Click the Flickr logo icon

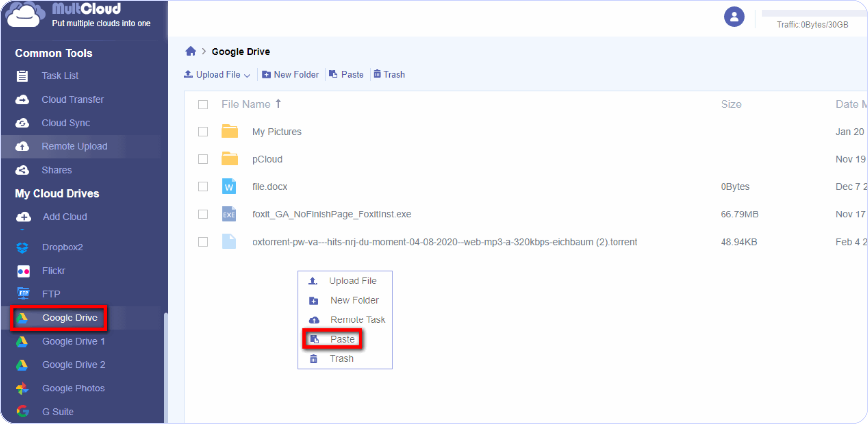coord(23,271)
